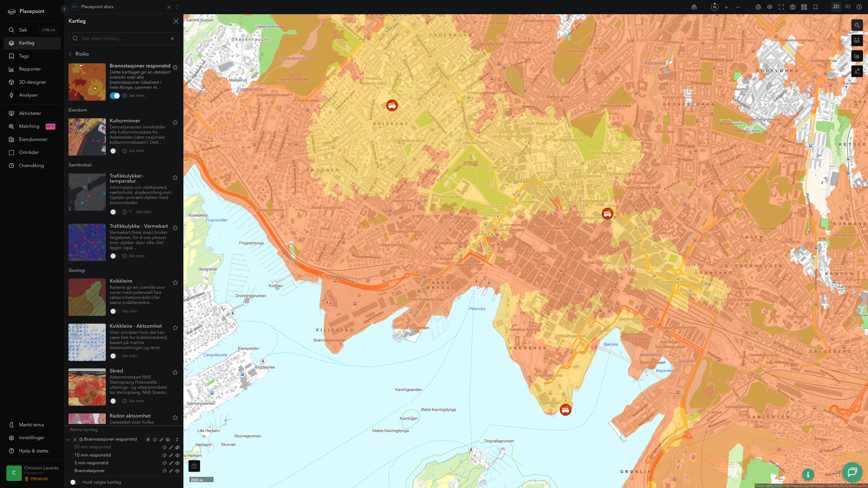This screenshot has height=488, width=868.
Task: Switch to Mørkt tema
Action: [32, 425]
